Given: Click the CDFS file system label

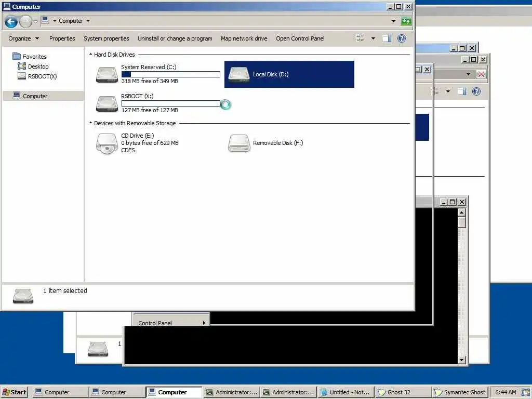Looking at the screenshot, I should click(x=128, y=150).
